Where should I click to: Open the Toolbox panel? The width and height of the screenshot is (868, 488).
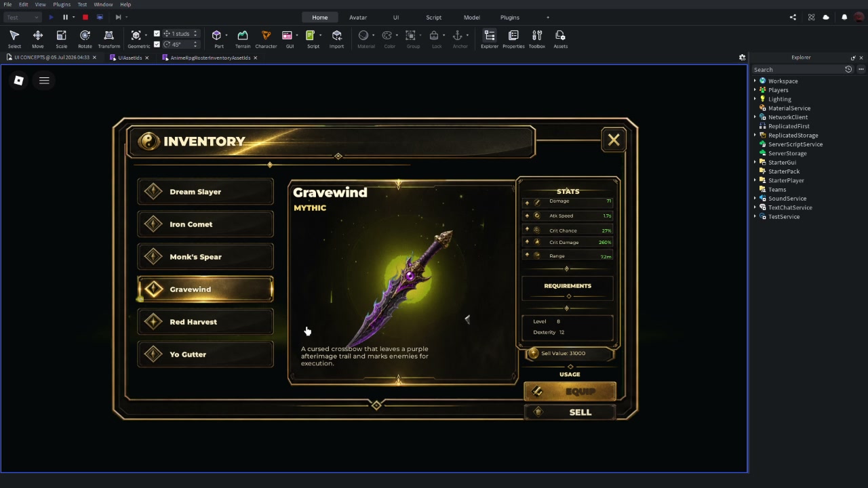536,39
